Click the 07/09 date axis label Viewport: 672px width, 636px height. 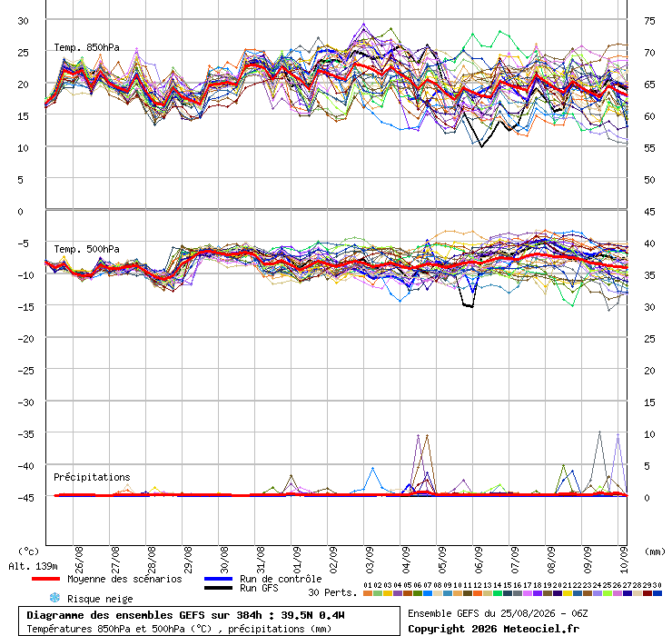[516, 560]
